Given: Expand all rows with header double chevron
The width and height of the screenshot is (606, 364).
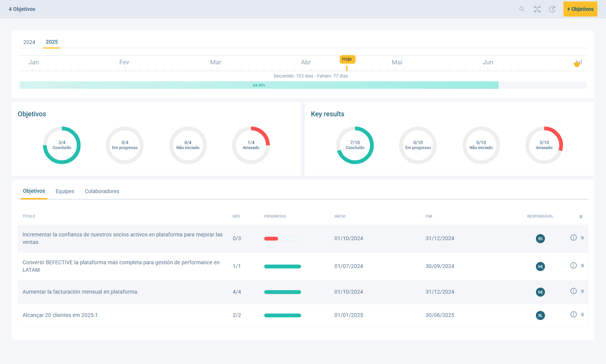Looking at the screenshot, I should (581, 216).
